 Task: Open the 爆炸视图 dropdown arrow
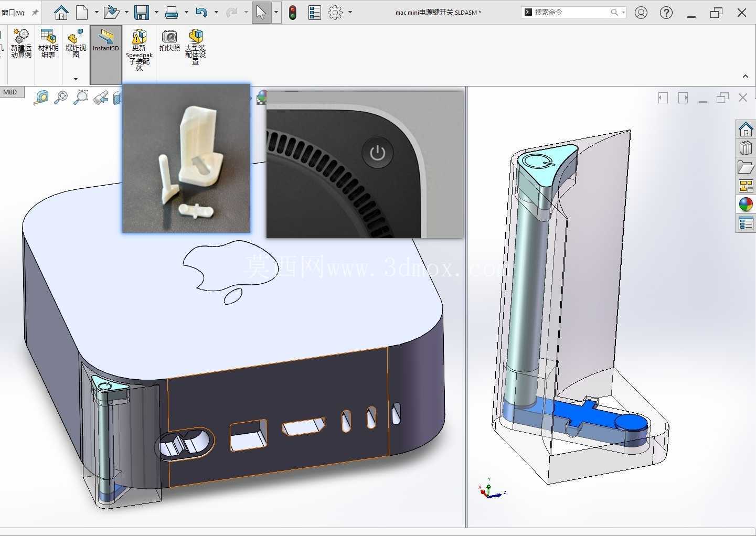click(x=76, y=79)
